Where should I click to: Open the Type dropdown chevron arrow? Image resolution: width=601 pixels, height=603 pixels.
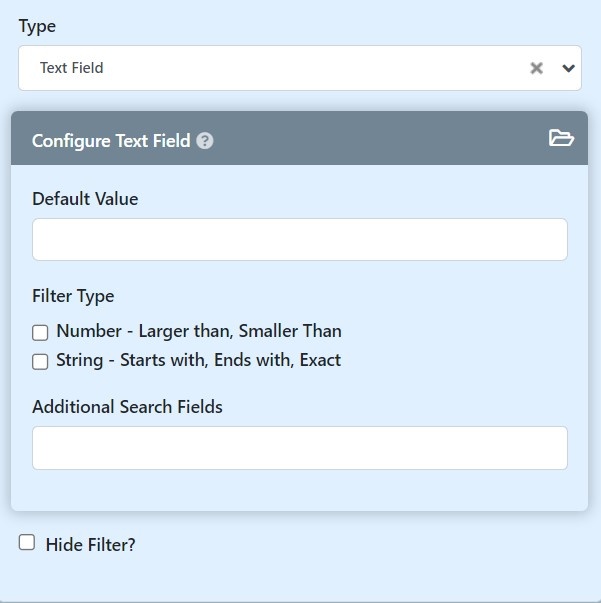click(x=568, y=68)
